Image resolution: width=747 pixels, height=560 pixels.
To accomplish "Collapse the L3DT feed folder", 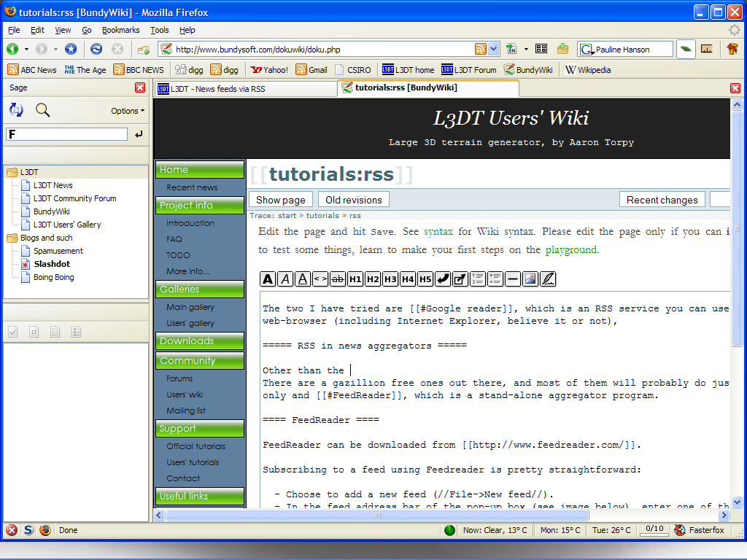I will point(12,172).
